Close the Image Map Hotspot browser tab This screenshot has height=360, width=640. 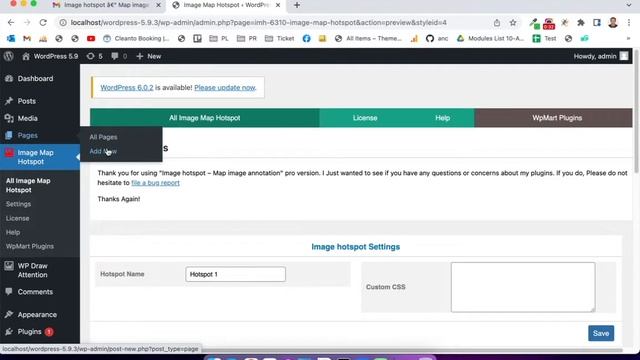(278, 5)
